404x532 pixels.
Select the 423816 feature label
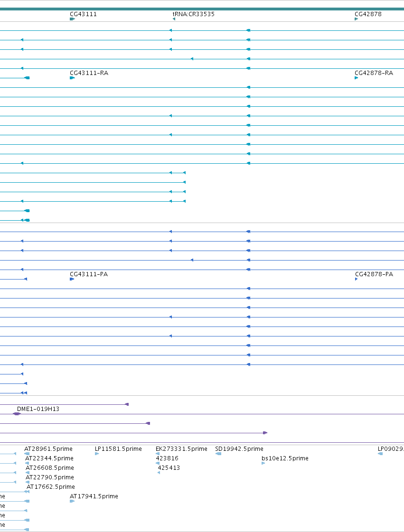[167, 458]
